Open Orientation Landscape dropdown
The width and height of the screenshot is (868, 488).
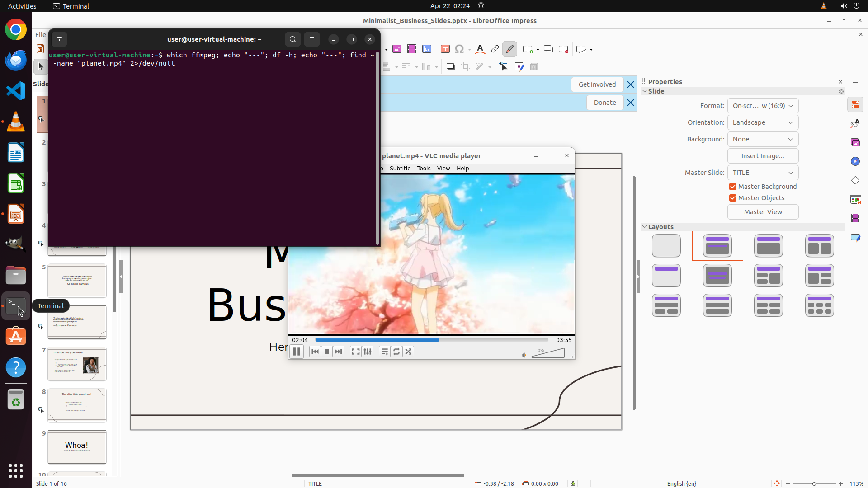tap(763, 122)
